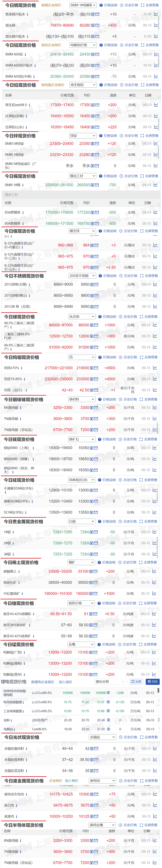Click info icon next to 60A焊锡条

click(23, 224)
